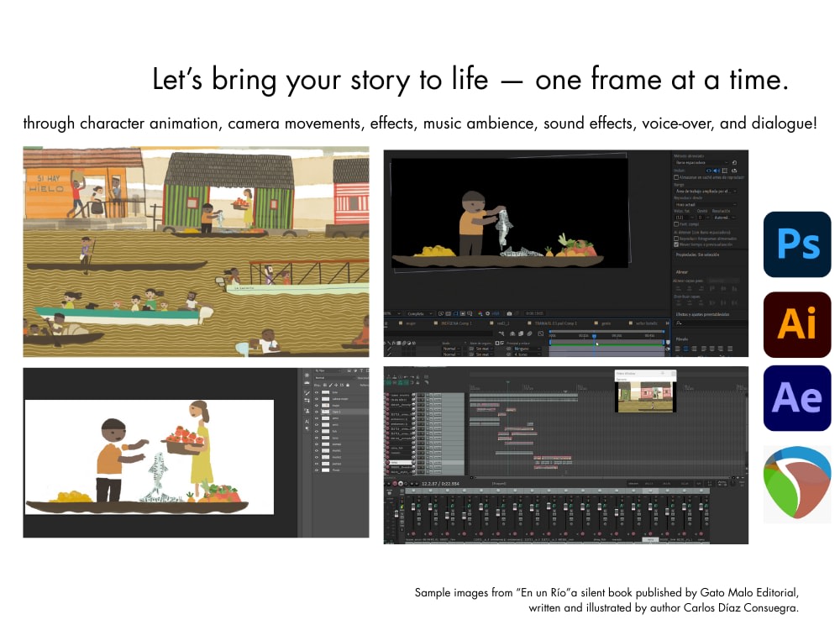Switch to gente timeline tab
This screenshot has height=630, width=840.
point(606,323)
